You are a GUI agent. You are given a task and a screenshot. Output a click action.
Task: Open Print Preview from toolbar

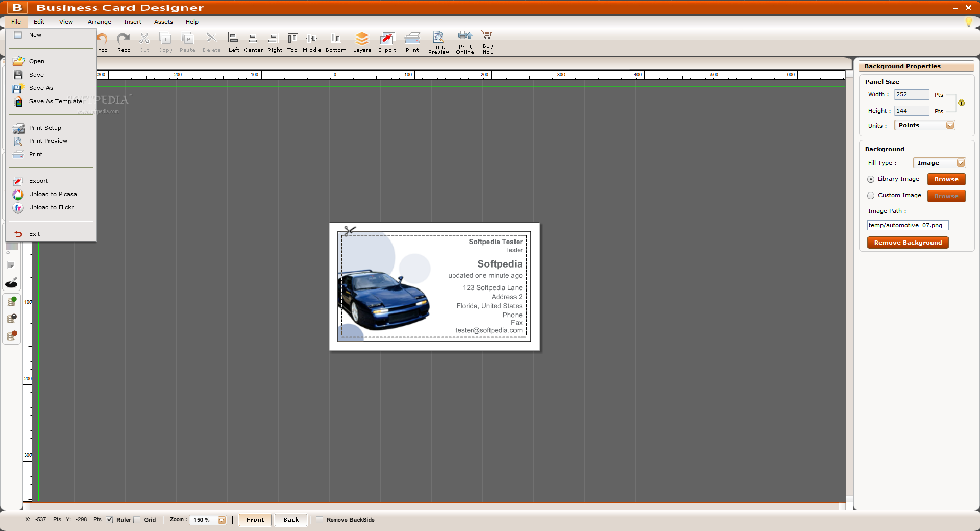click(x=438, y=42)
